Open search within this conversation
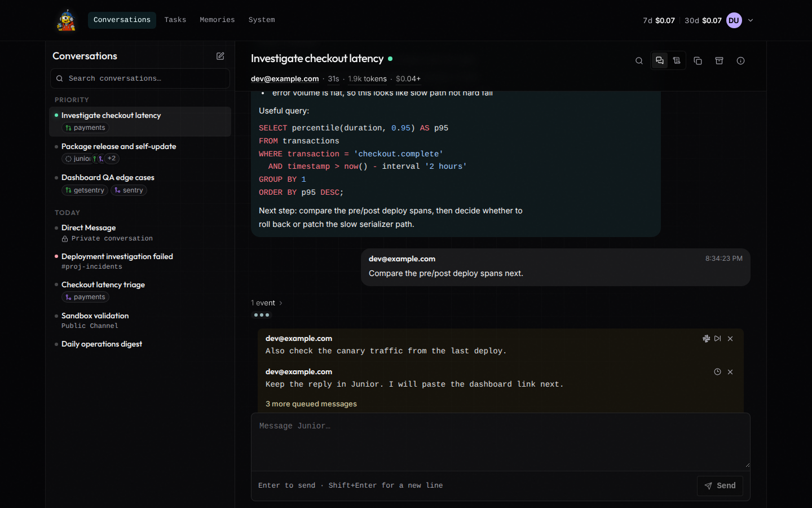 [639, 61]
